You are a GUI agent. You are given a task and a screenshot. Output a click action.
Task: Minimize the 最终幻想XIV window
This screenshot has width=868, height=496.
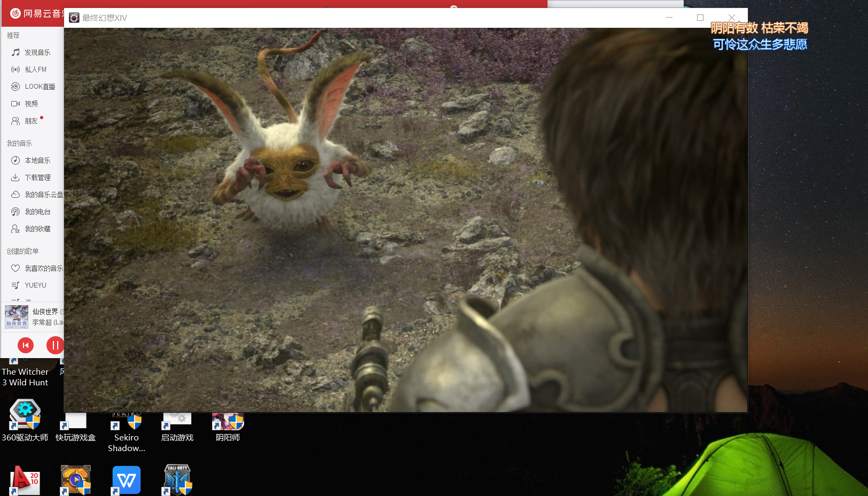point(669,18)
